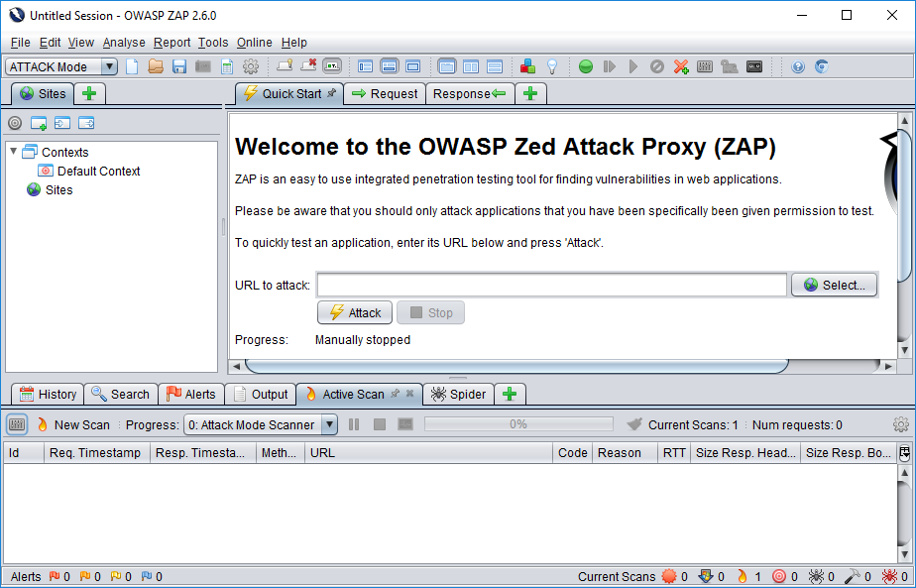Click the Stop button
The image size is (916, 588).
click(x=430, y=312)
